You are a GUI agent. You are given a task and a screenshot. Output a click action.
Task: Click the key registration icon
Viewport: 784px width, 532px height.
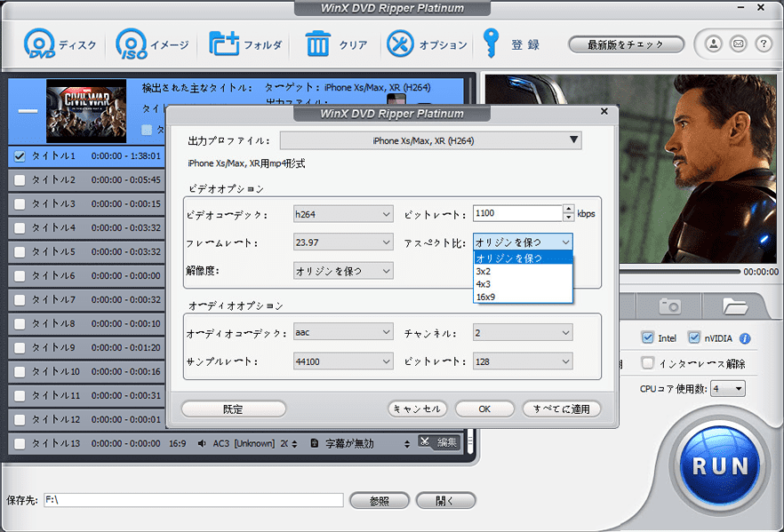pyautogui.click(x=491, y=43)
